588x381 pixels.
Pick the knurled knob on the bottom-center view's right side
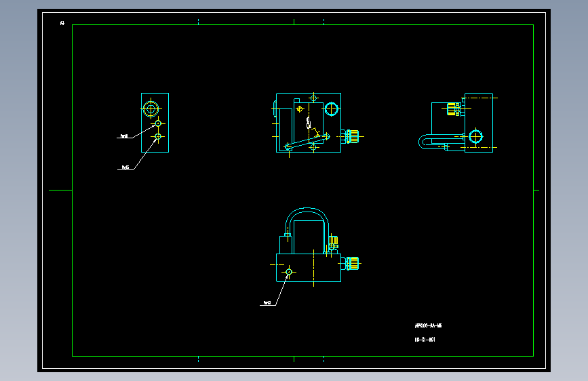pos(353,264)
